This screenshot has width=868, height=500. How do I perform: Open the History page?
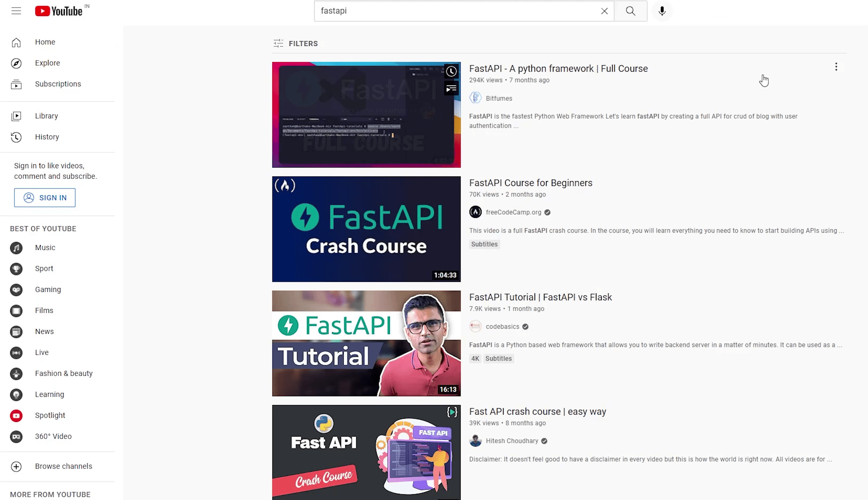(x=47, y=137)
